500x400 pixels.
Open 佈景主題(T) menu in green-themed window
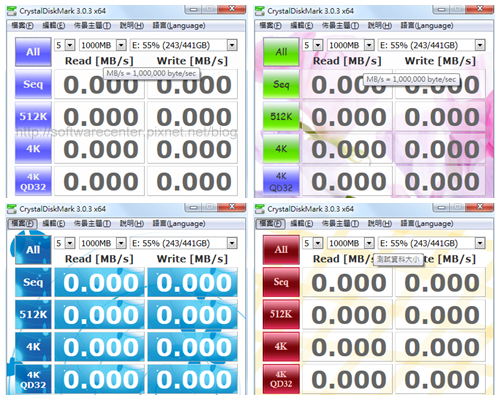coord(340,26)
